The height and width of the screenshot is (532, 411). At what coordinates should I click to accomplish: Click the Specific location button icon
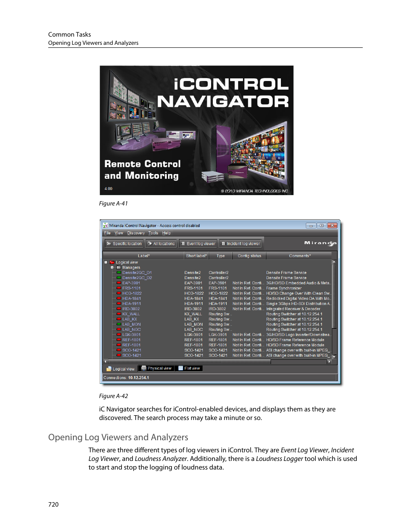[109, 244]
